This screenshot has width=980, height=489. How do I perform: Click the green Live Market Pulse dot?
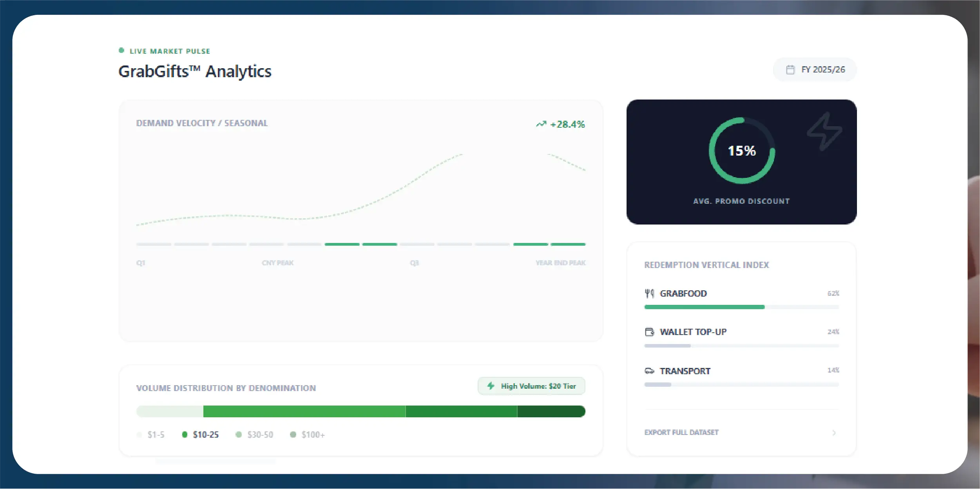point(121,51)
